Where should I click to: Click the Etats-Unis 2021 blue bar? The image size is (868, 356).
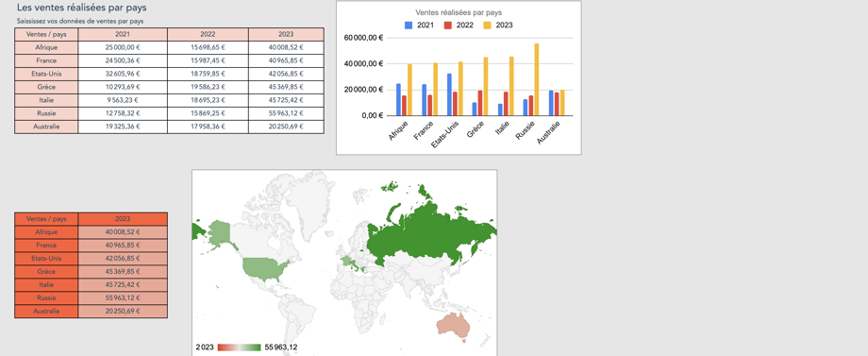449,94
